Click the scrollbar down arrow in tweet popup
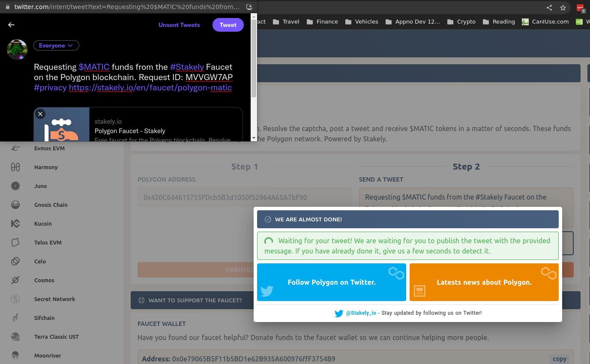The height and width of the screenshot is (364, 590). coord(254,138)
